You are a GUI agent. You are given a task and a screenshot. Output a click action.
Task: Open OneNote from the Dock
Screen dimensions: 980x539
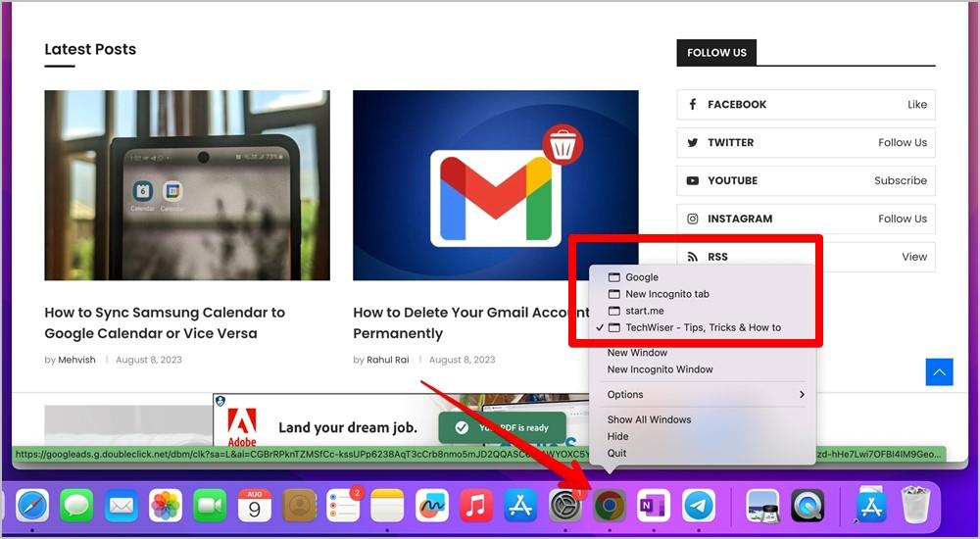[x=654, y=506]
